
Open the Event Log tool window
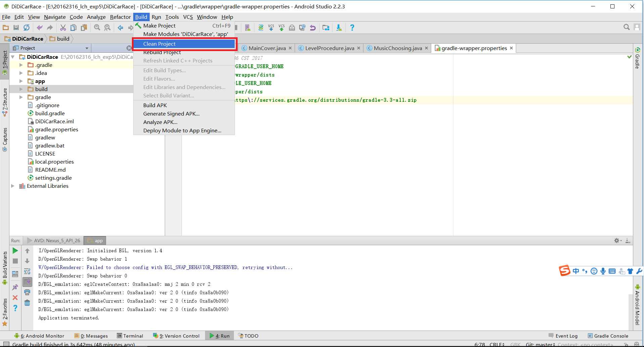pyautogui.click(x=563, y=336)
